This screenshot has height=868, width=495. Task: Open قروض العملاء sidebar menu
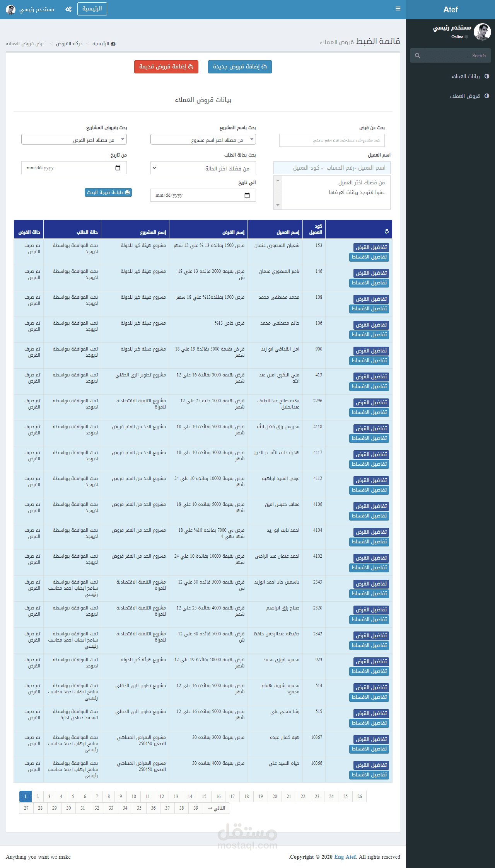click(451, 96)
